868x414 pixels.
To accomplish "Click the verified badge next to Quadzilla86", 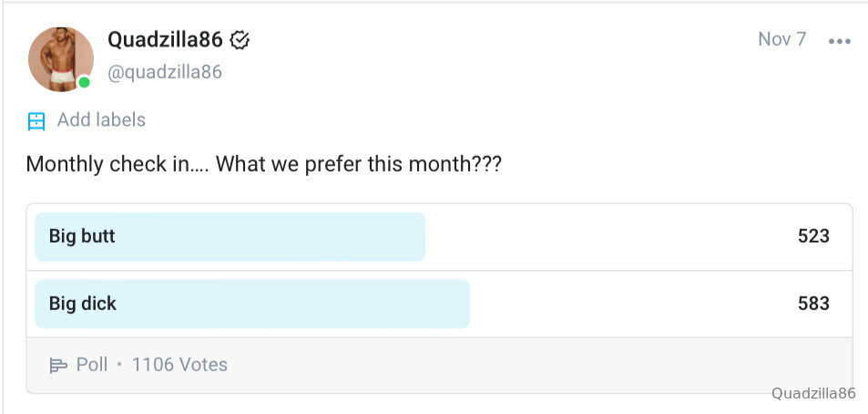I will click(240, 40).
